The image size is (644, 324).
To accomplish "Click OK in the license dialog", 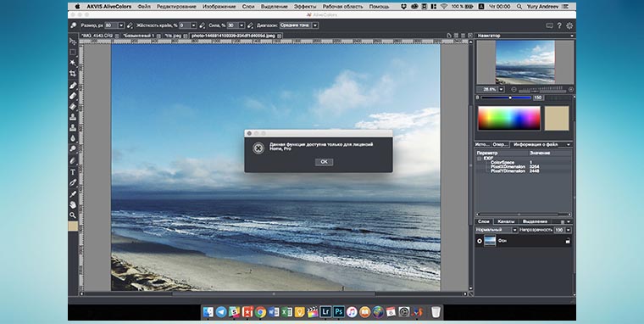I will pos(324,162).
